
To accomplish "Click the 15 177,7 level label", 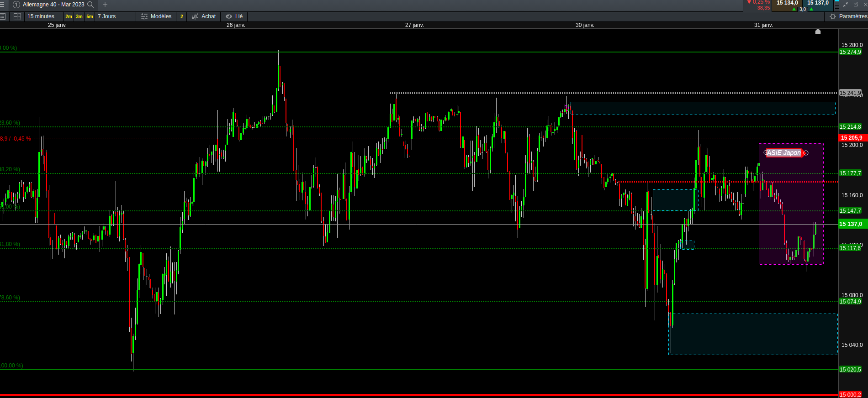I will click(850, 173).
